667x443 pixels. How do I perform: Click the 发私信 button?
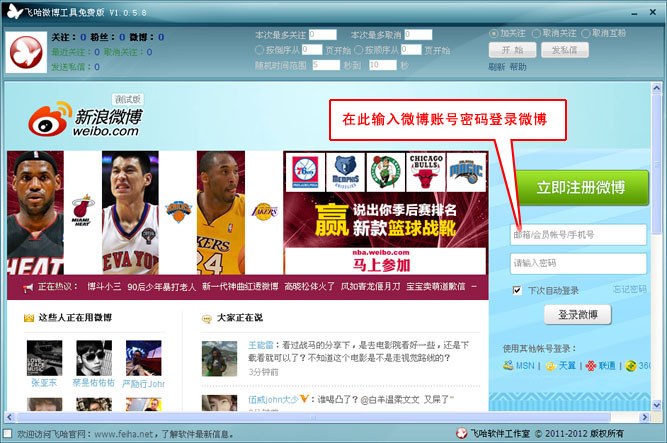[x=564, y=50]
